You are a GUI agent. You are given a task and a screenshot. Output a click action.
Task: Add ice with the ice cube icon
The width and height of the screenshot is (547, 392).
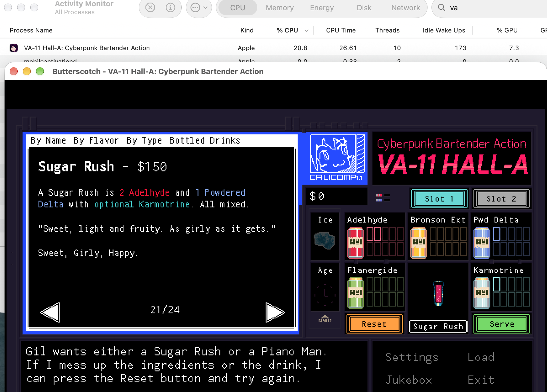pos(324,240)
